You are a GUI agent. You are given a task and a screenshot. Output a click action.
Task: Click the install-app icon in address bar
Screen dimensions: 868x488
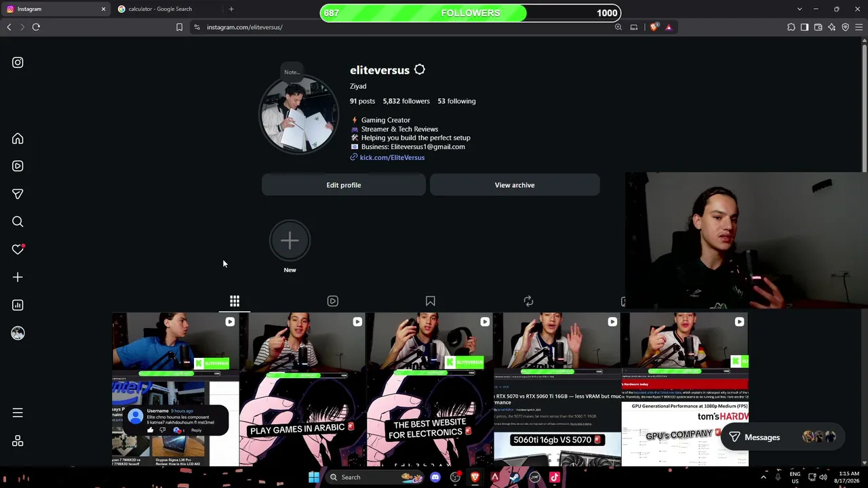[x=634, y=27]
